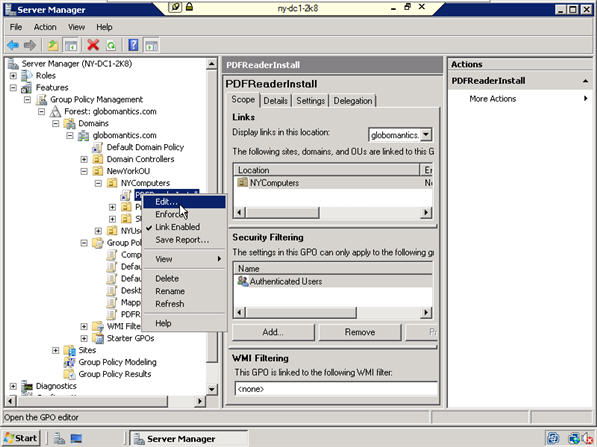Image resolution: width=597 pixels, height=447 pixels.
Task: Collapse the PDFReaderInstall Actions section arrow
Action: [585, 81]
